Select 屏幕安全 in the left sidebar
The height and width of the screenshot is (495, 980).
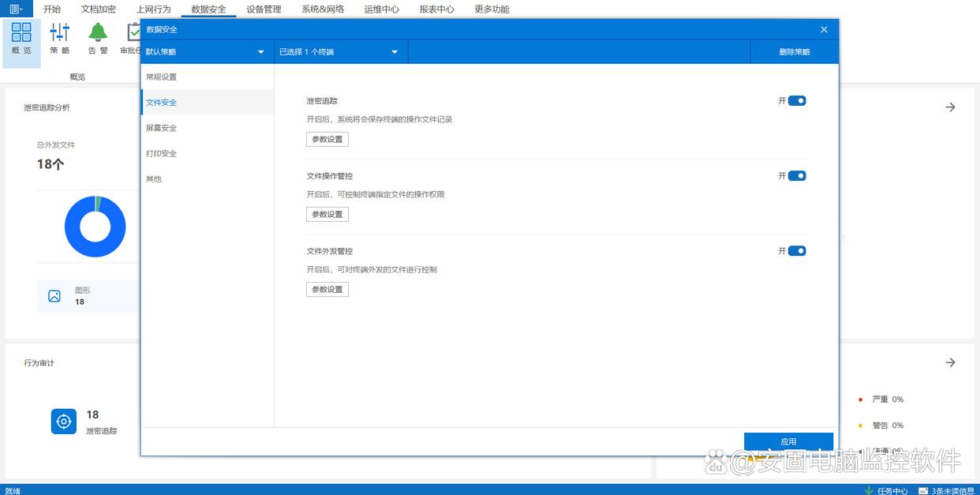(162, 128)
